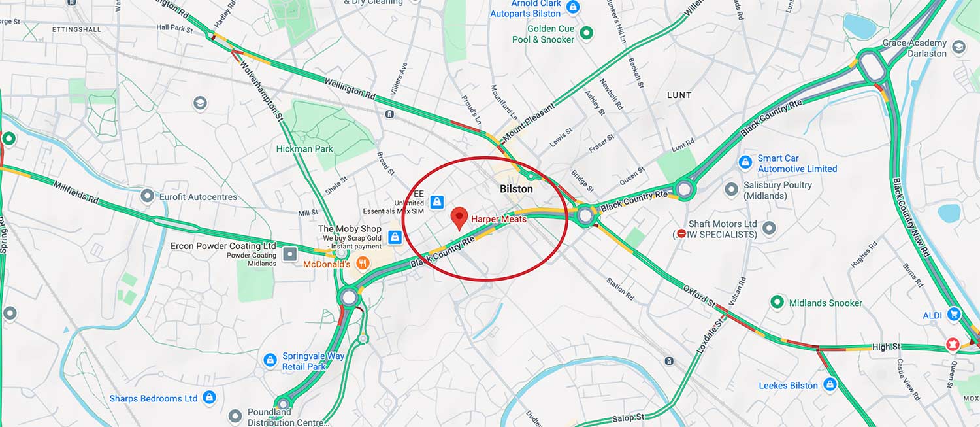Select the ALDI shopping cart icon

pyautogui.click(x=954, y=315)
